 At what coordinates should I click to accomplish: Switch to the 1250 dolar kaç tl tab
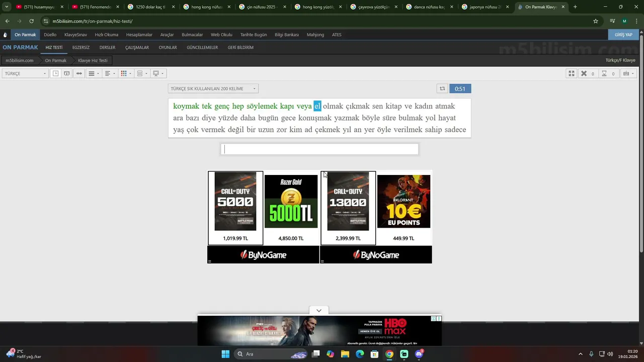[x=150, y=7]
